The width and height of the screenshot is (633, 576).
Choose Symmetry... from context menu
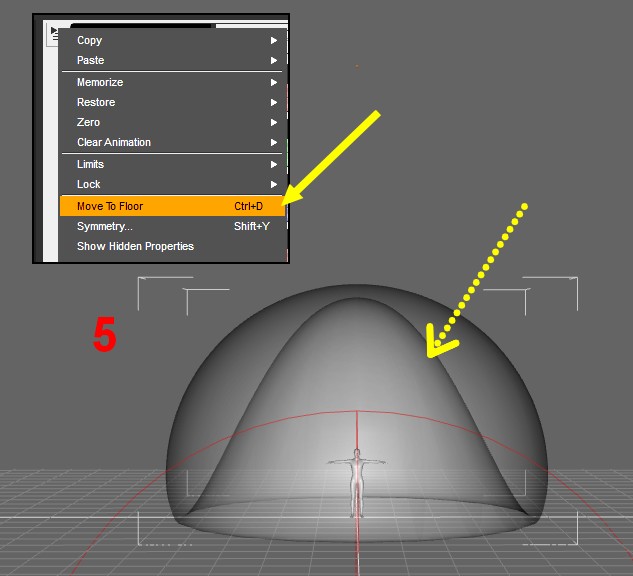[x=173, y=226]
